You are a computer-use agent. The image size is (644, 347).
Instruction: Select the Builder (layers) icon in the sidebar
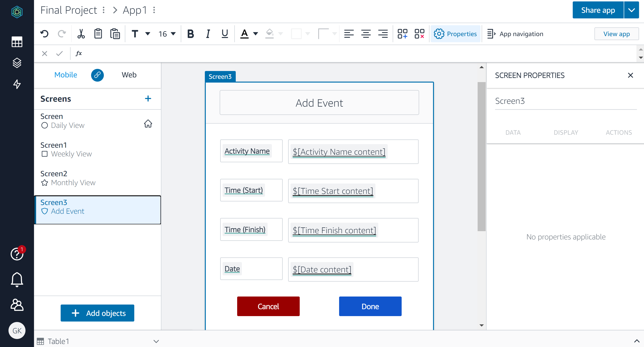[x=17, y=63]
